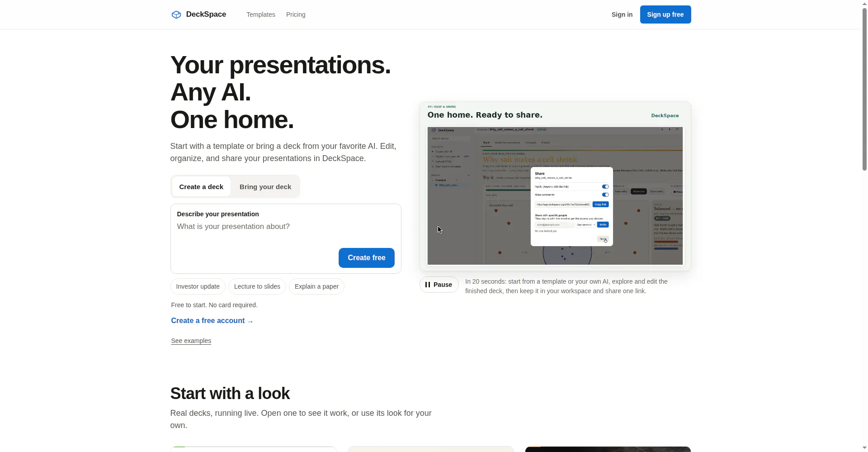
Task: Click the DeckSpace brand name in header
Action: coord(206,14)
